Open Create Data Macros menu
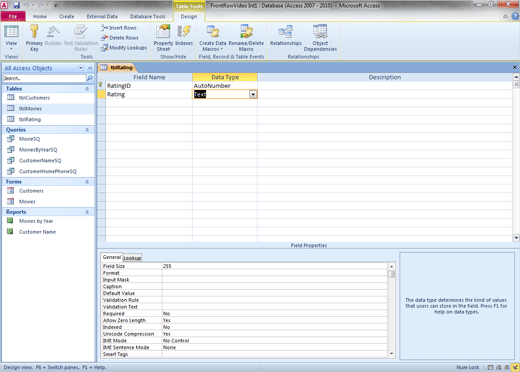Image resolution: width=520 pixels, height=372 pixels. click(x=213, y=38)
